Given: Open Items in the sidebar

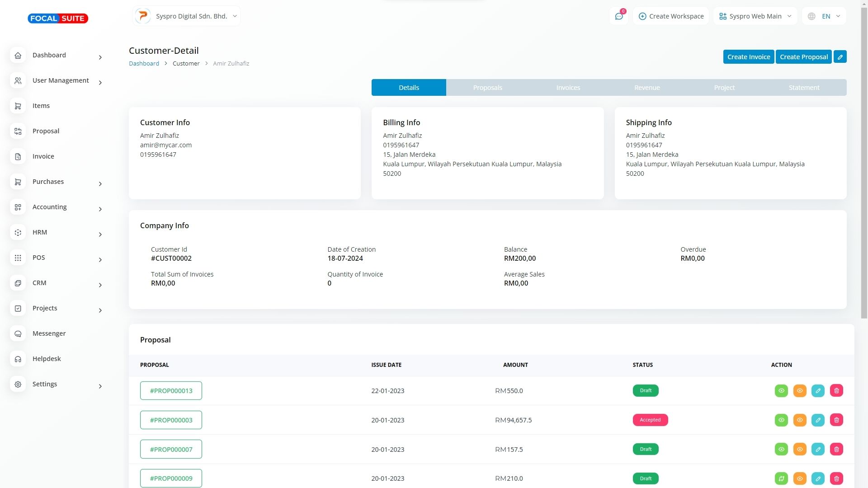Looking at the screenshot, I should pyautogui.click(x=41, y=106).
